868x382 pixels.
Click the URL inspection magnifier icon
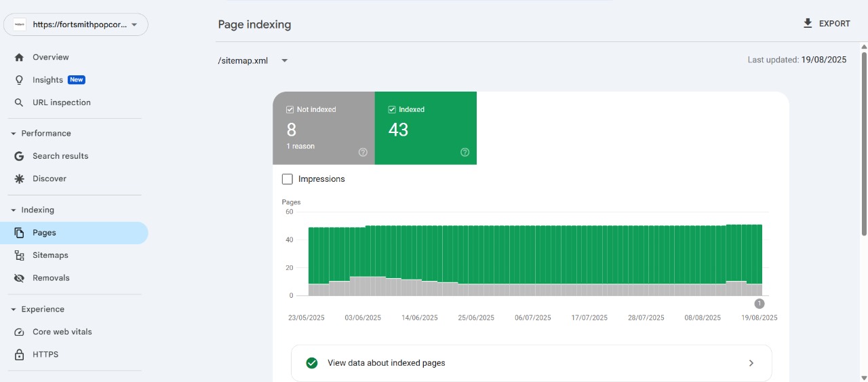coord(19,102)
